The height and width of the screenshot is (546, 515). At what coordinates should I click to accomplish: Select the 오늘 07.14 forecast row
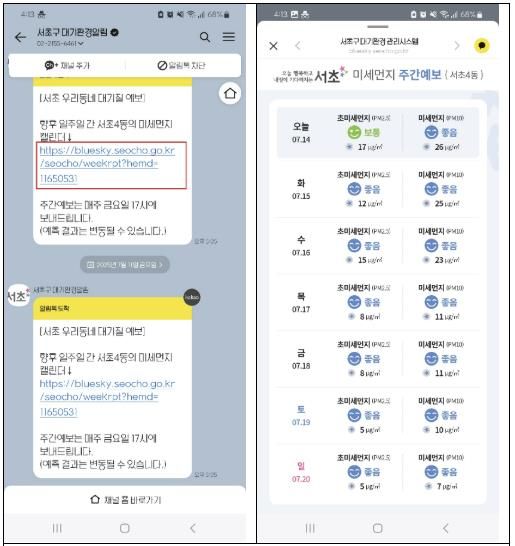[378, 132]
